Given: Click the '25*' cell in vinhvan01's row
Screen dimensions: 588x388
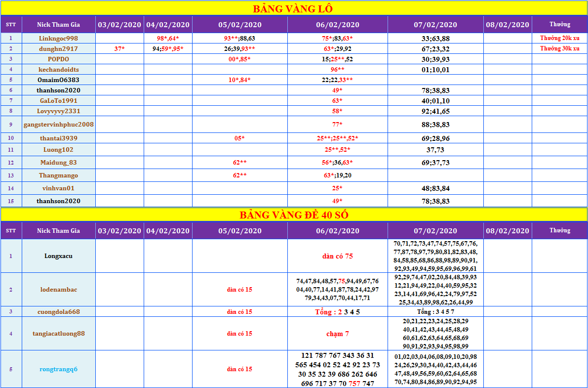Looking at the screenshot, I should pos(338,188).
